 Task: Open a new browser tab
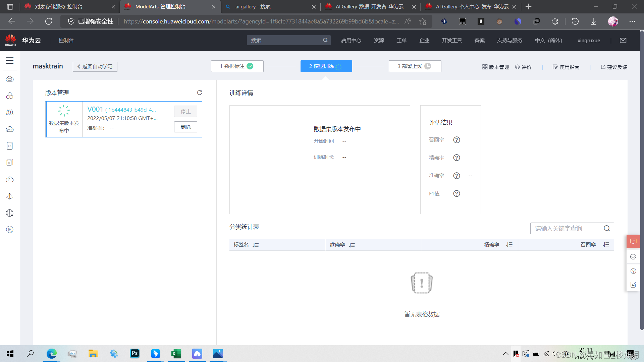click(529, 7)
